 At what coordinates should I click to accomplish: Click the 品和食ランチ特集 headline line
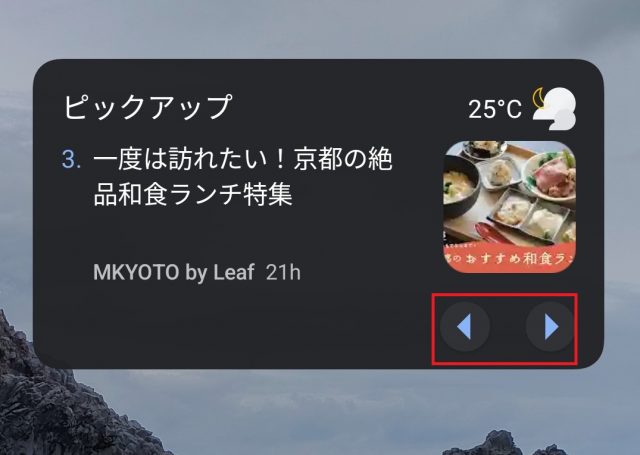coord(193,194)
